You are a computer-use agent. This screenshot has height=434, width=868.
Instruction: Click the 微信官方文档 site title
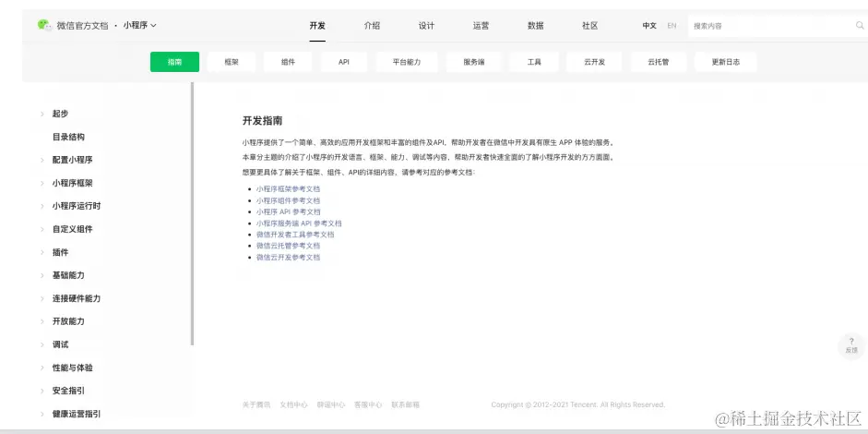point(82,26)
